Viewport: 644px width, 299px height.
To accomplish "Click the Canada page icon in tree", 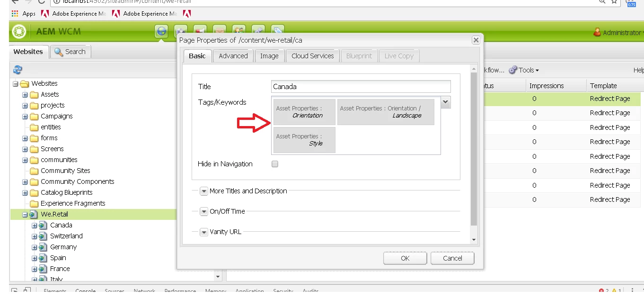I will coord(43,226).
